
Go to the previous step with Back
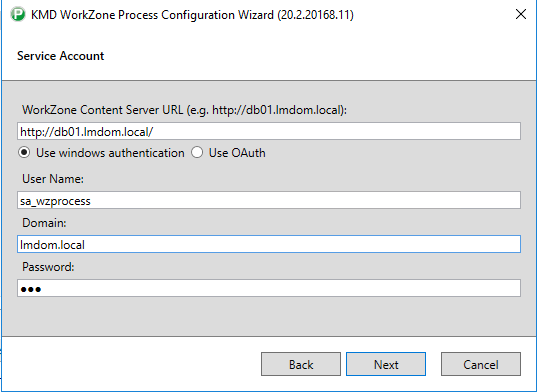pyautogui.click(x=301, y=364)
